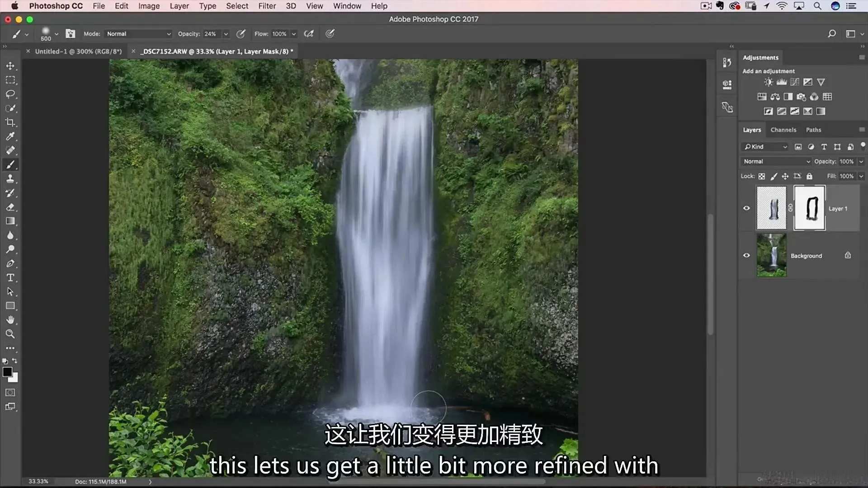This screenshot has height=488, width=868.
Task: Select the Zoom tool
Action: coord(10,334)
